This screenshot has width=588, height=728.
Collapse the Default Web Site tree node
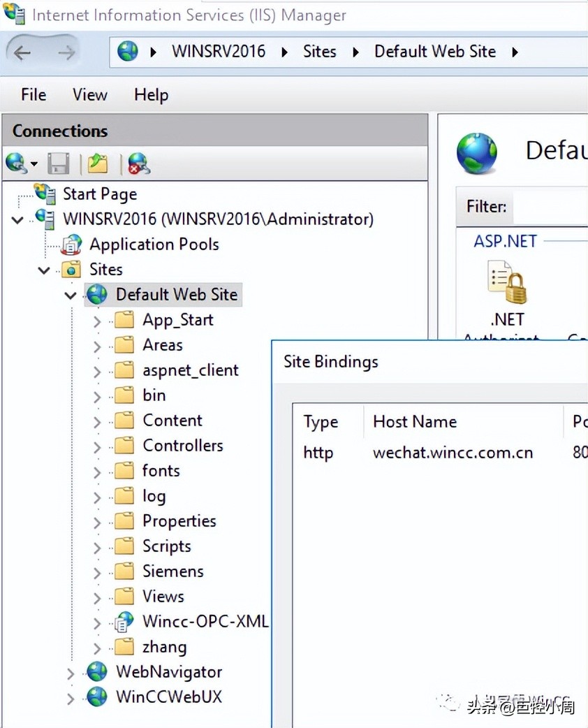click(71, 296)
